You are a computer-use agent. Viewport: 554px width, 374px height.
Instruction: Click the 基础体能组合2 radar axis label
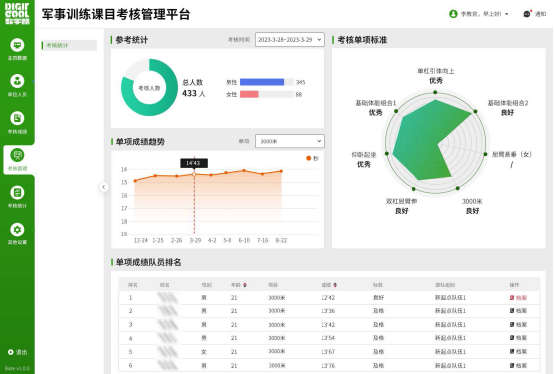pyautogui.click(x=508, y=103)
